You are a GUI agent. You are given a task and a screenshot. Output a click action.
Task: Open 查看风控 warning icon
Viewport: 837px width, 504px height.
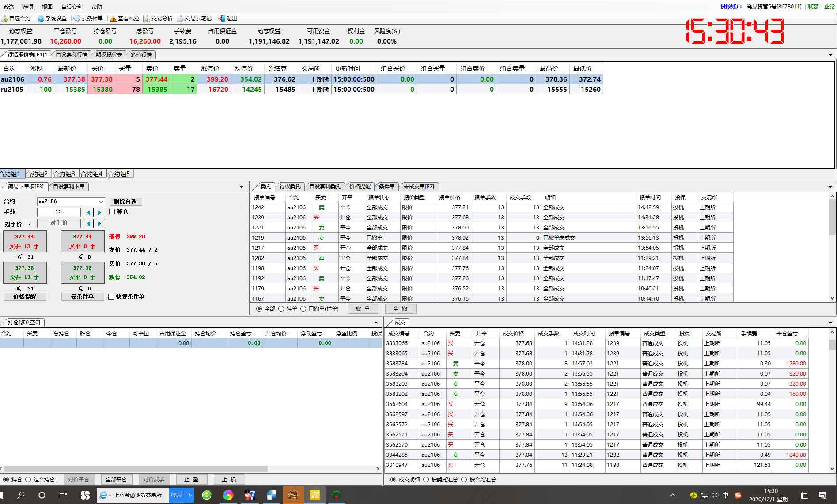pyautogui.click(x=113, y=19)
